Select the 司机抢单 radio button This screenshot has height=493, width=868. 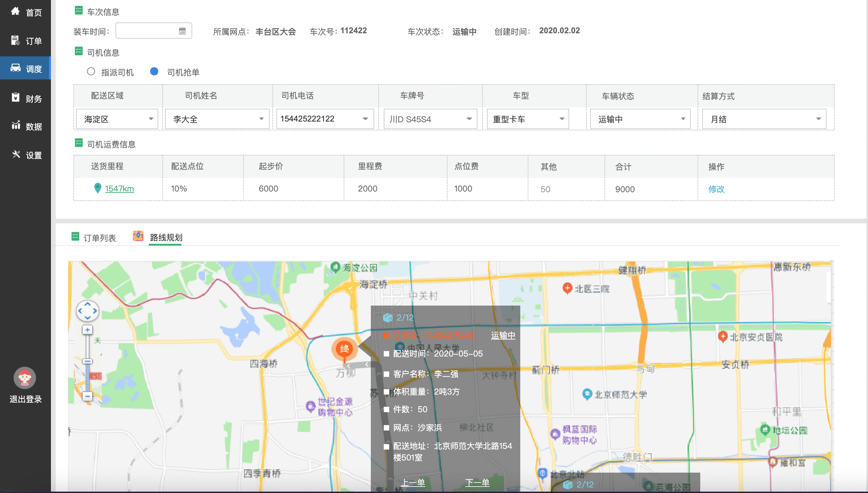pos(154,72)
